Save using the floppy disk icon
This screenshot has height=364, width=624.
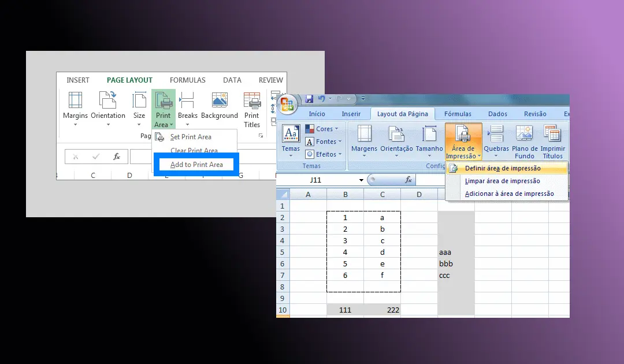309,99
